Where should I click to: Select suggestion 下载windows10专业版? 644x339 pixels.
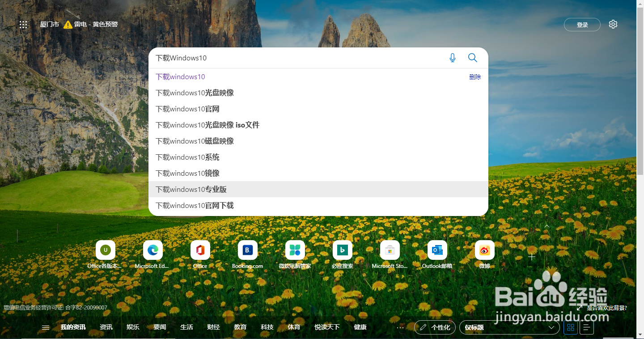click(318, 190)
